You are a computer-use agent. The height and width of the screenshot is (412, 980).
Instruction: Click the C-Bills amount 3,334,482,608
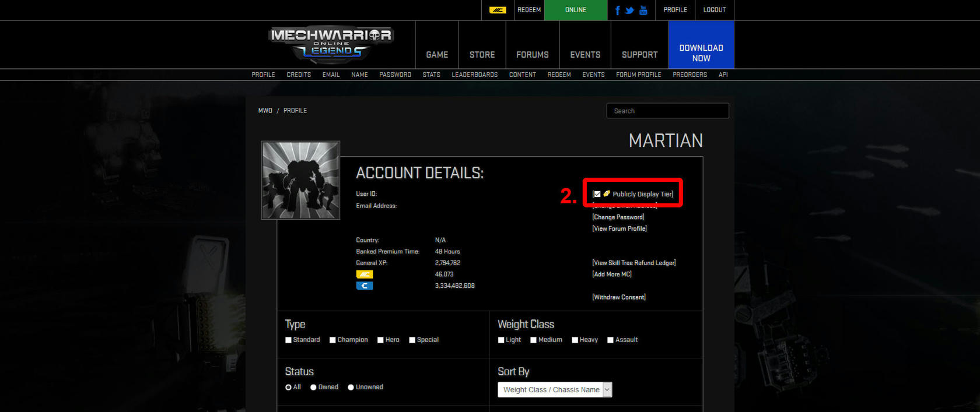(x=454, y=286)
